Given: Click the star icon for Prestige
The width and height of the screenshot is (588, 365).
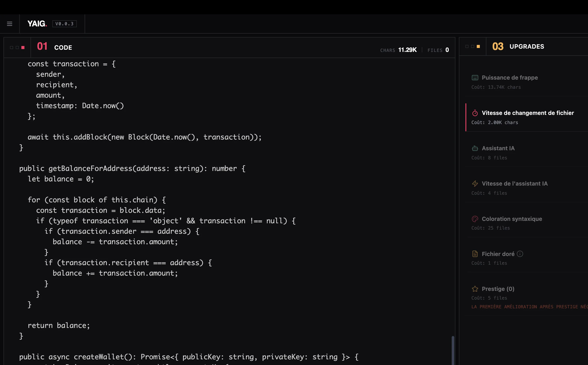Looking at the screenshot, I should [475, 289].
